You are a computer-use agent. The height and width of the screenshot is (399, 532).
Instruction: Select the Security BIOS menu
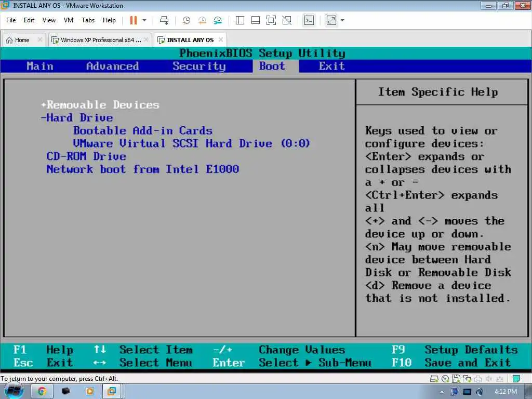pos(199,66)
